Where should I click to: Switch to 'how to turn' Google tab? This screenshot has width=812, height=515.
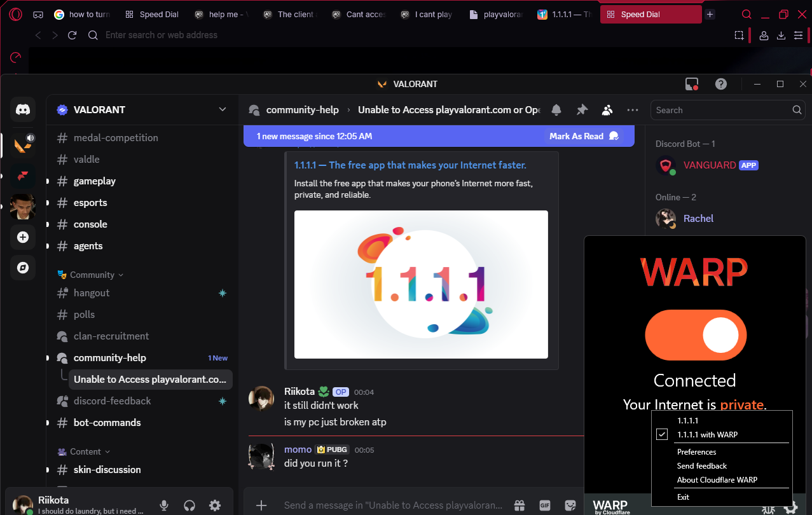click(x=82, y=14)
